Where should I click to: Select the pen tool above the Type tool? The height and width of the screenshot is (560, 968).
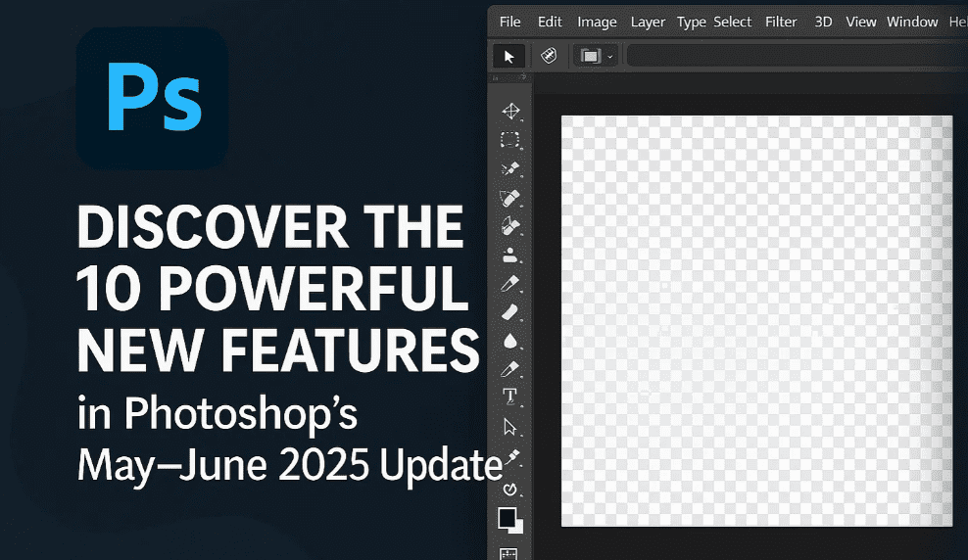pos(509,369)
